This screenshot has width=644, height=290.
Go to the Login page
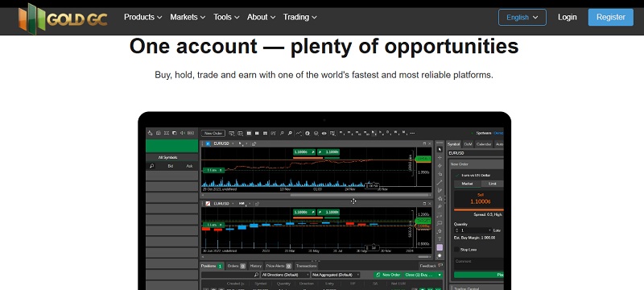coord(568,17)
